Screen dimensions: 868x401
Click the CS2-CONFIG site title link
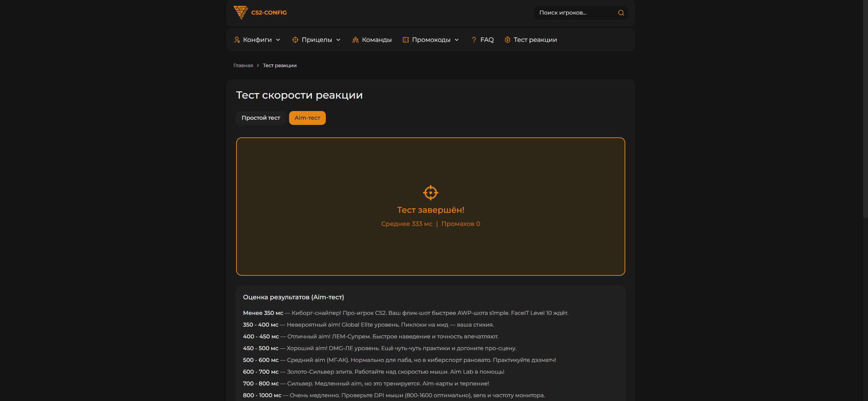(x=269, y=12)
